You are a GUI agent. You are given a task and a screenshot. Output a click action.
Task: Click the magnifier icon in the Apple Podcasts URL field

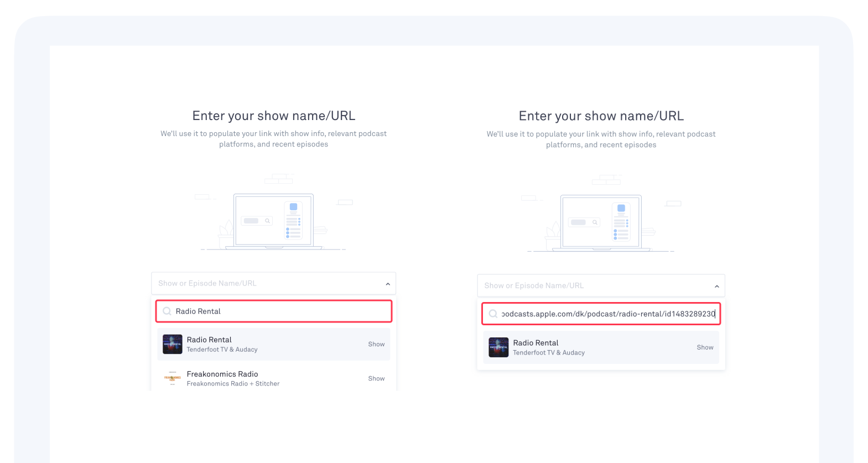point(493,314)
